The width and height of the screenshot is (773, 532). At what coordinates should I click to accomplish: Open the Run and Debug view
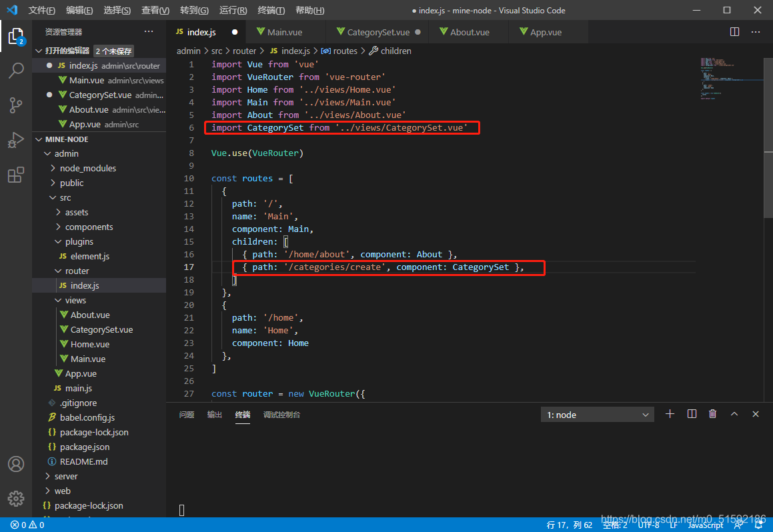coord(16,140)
